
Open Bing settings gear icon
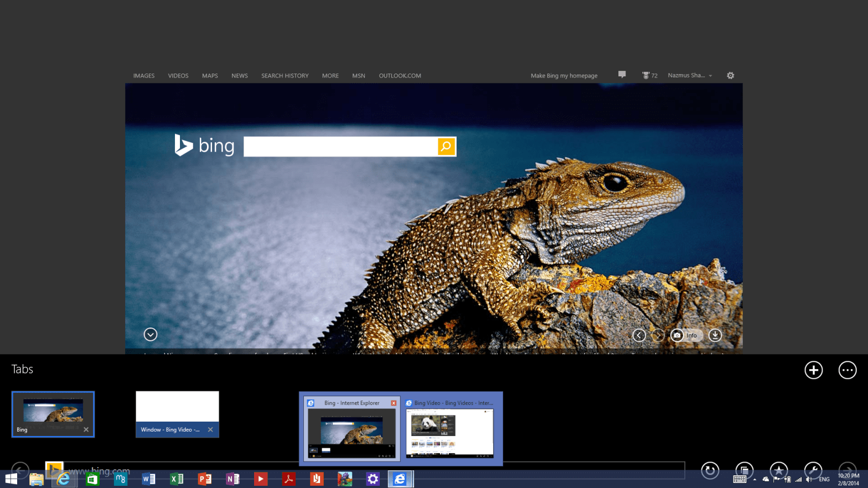(730, 76)
